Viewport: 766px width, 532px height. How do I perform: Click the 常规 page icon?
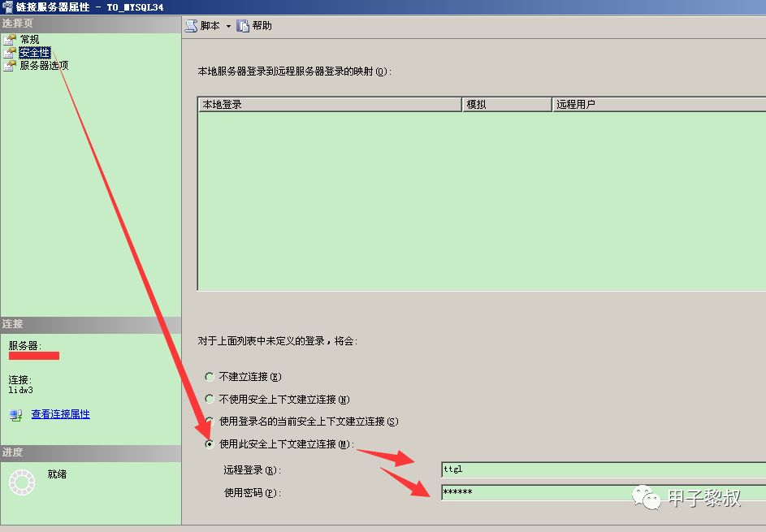coord(10,39)
